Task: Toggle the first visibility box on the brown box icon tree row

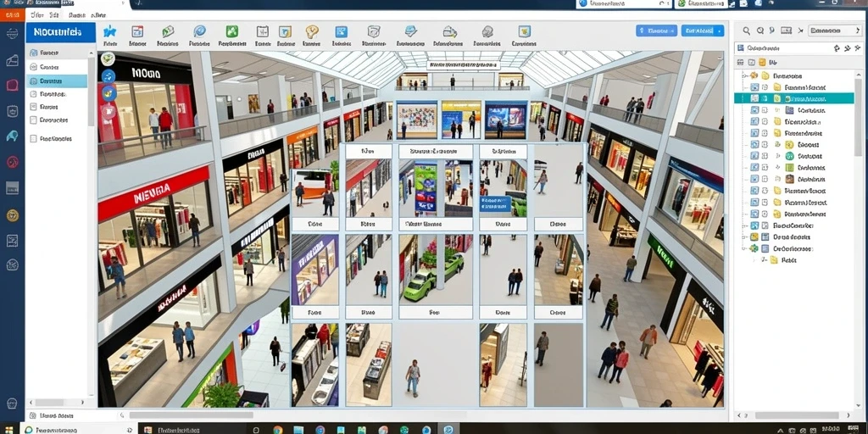Action: 754,179
